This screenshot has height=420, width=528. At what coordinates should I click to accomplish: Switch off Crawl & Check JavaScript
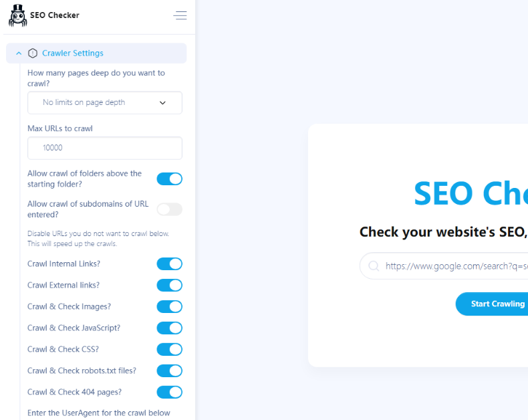169,328
